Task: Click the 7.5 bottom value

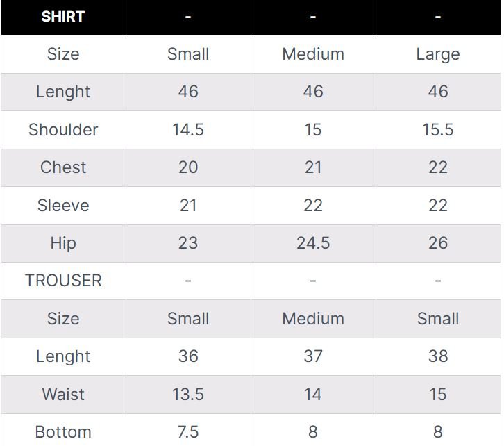Action: tap(188, 432)
